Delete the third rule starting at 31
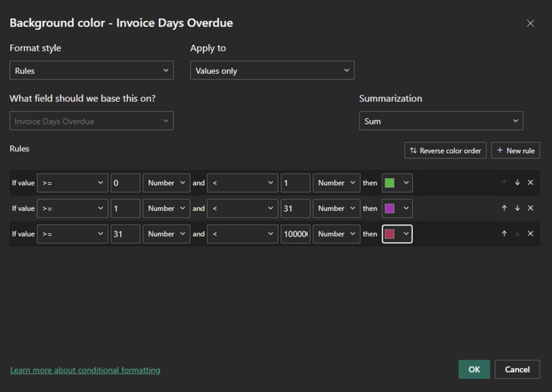 click(x=530, y=234)
